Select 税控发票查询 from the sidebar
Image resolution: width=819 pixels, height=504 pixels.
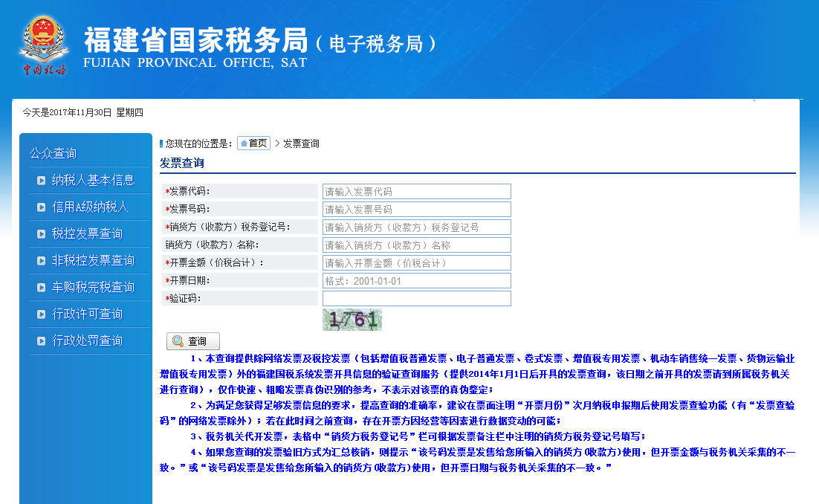pos(87,233)
